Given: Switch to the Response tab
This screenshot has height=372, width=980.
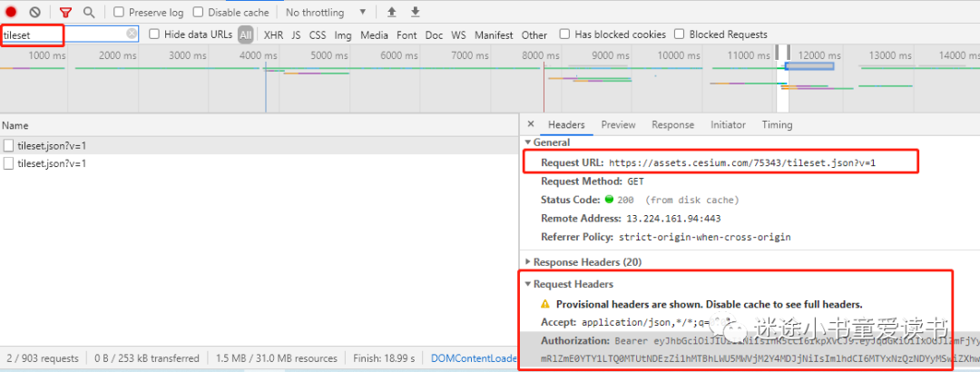Looking at the screenshot, I should tap(672, 124).
